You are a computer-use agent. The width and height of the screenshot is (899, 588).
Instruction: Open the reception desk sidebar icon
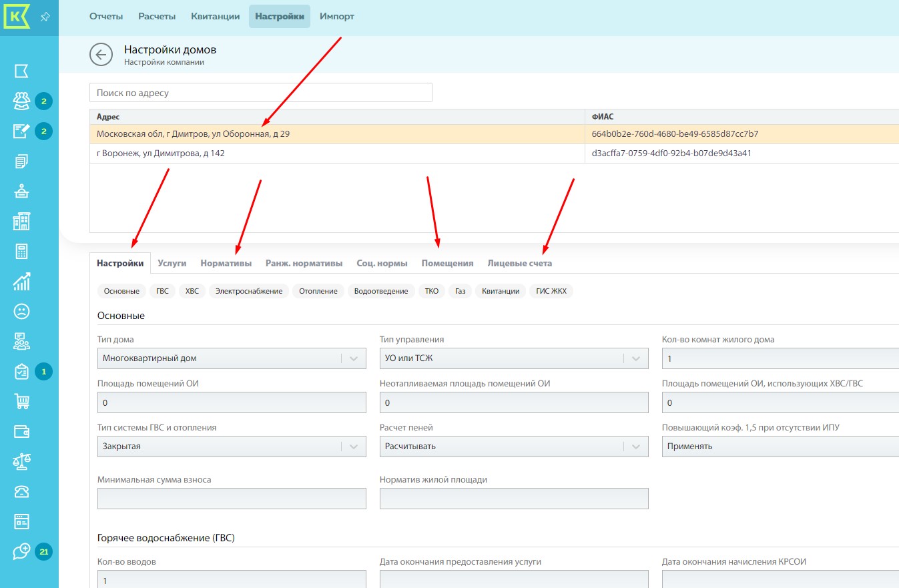[21, 192]
